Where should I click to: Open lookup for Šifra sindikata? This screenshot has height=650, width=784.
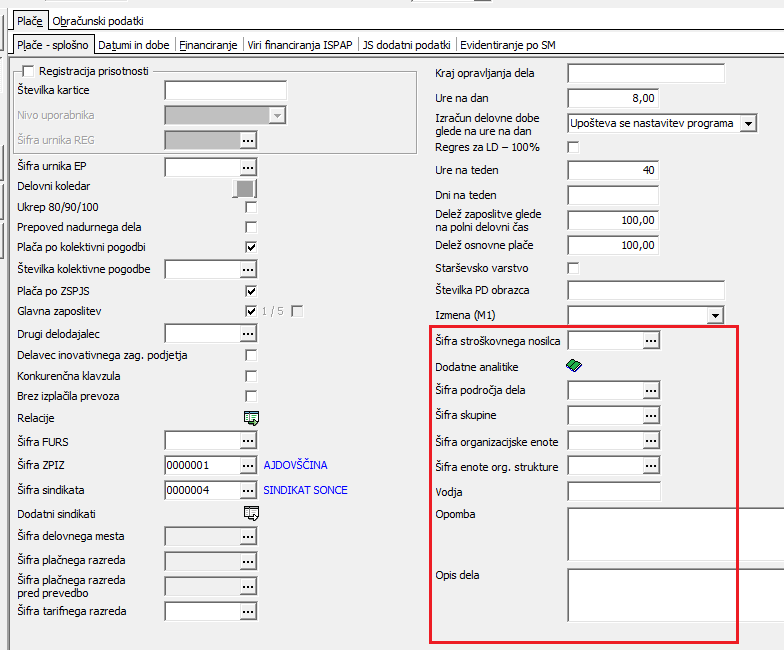pyautogui.click(x=248, y=490)
